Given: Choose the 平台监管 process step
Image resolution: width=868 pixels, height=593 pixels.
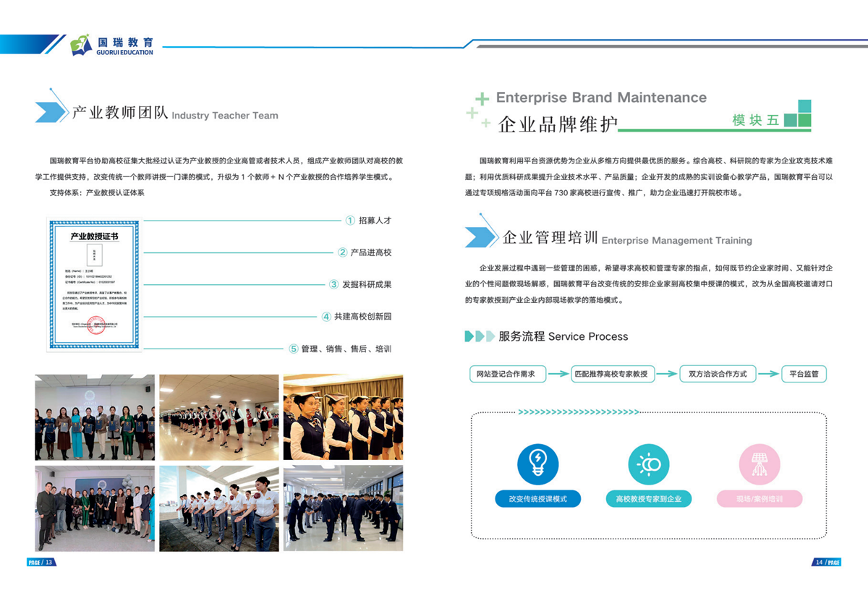Looking at the screenshot, I should point(804,374).
